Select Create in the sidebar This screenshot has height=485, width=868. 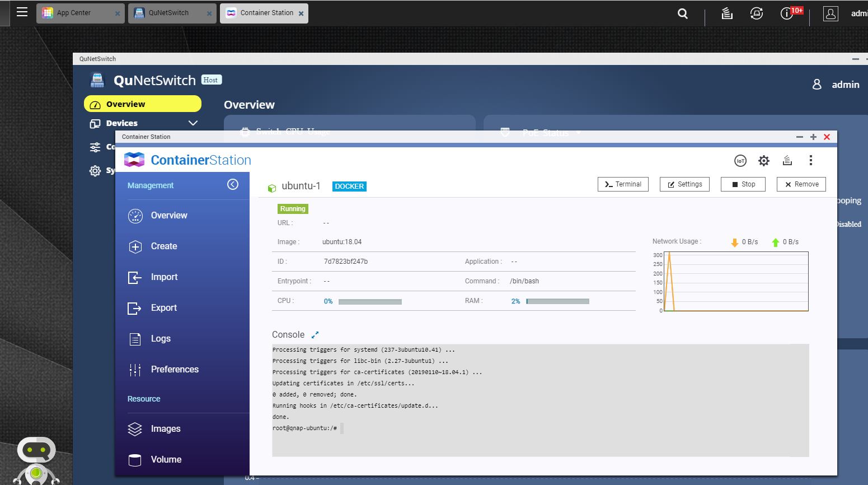(163, 246)
